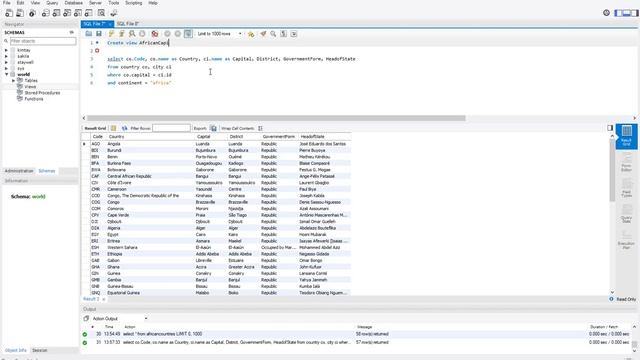Screen dimensions: 640x360
Task: Create new stored procedure icon
Action: pyautogui.click(x=78, y=13)
